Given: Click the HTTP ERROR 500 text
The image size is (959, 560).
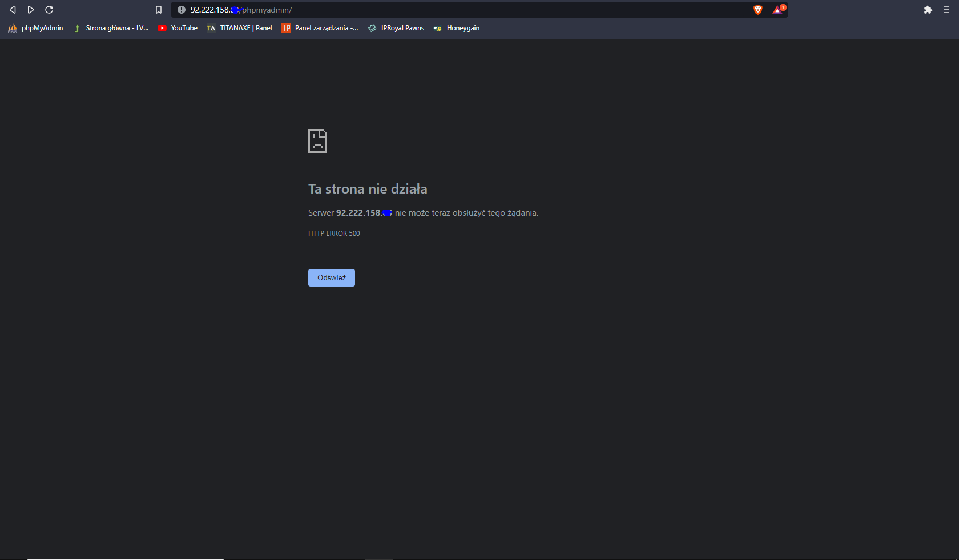Looking at the screenshot, I should (x=334, y=233).
